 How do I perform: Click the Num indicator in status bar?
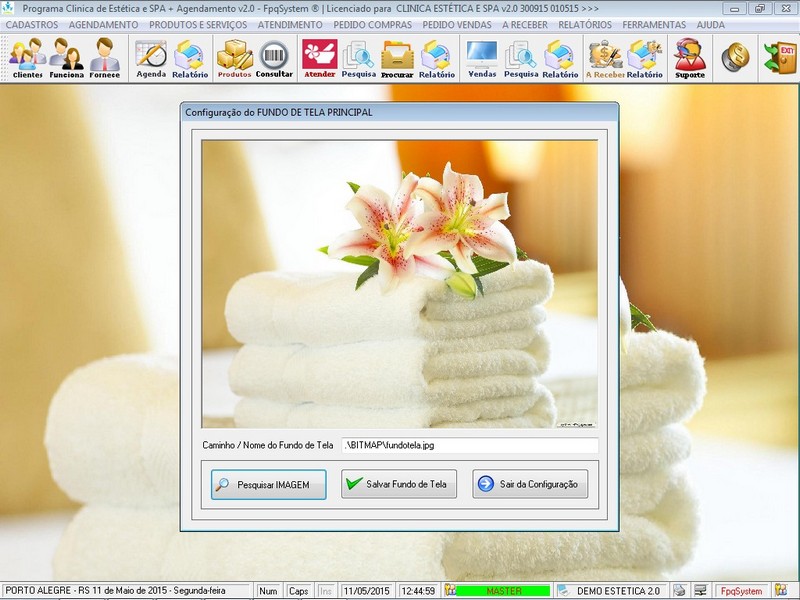pyautogui.click(x=268, y=591)
